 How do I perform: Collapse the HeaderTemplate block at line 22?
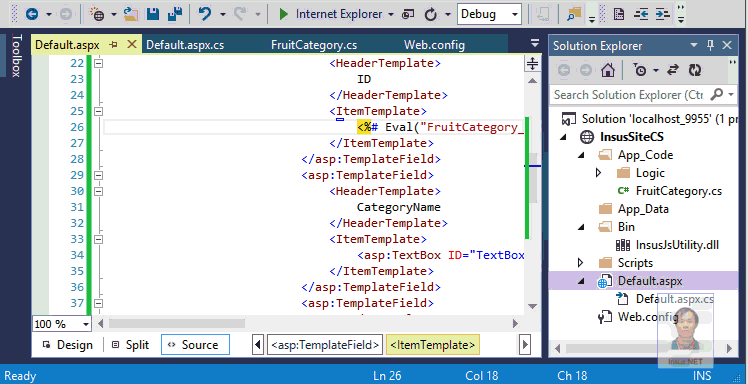click(98, 63)
